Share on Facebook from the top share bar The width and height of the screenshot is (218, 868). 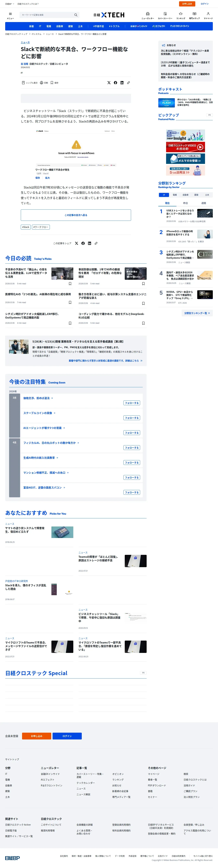click(116, 83)
